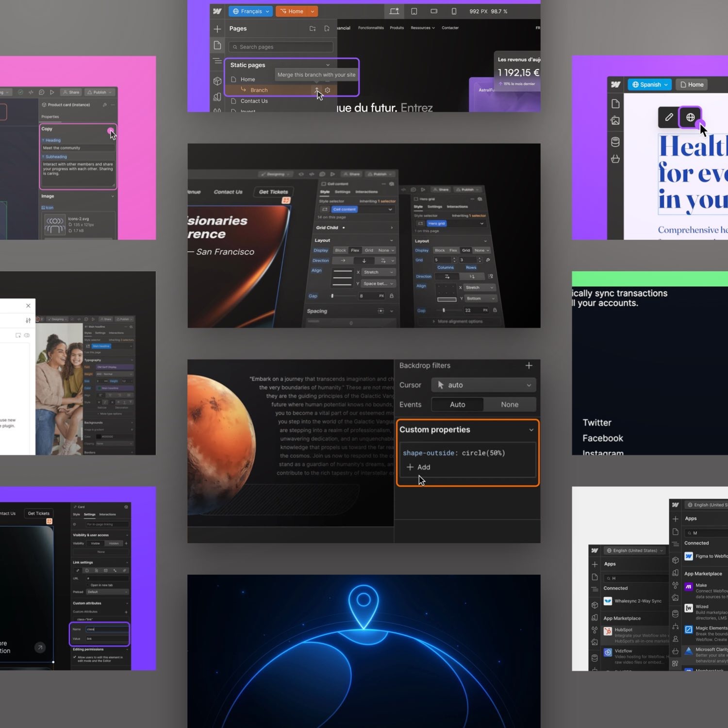
Task: Click the highlighted globe icon in Spanish designer
Action: [x=690, y=117]
